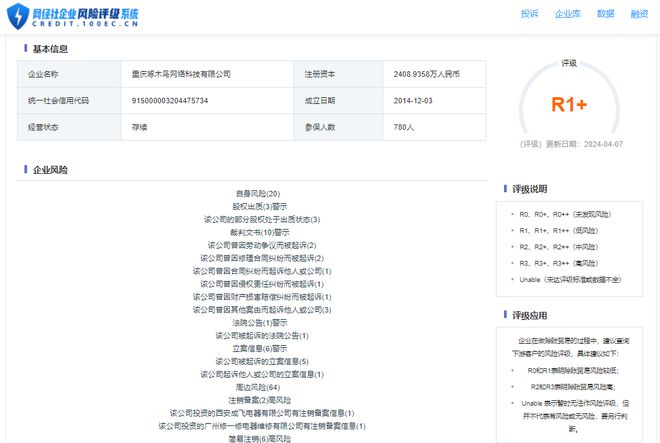
Task: Select credit code 915000003204475734
Action: click(x=170, y=101)
